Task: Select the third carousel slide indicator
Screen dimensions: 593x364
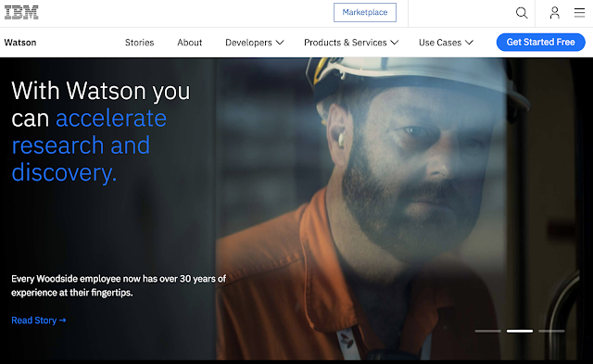Action: point(551,331)
